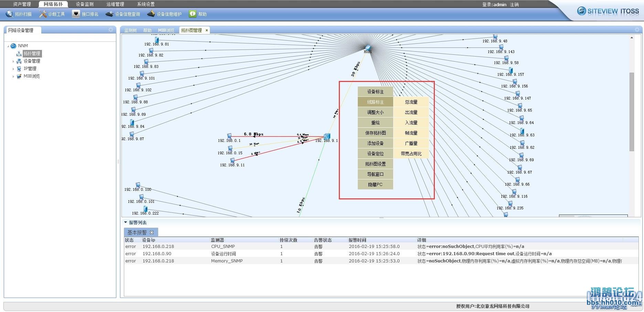
Task: Click the 接口排名 port icon
Action: (76, 14)
